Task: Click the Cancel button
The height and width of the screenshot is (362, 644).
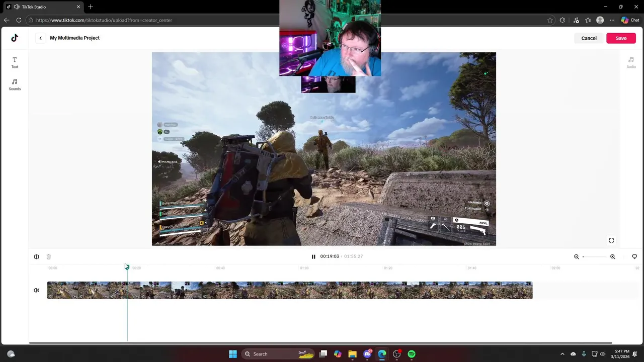Action: 589,38
